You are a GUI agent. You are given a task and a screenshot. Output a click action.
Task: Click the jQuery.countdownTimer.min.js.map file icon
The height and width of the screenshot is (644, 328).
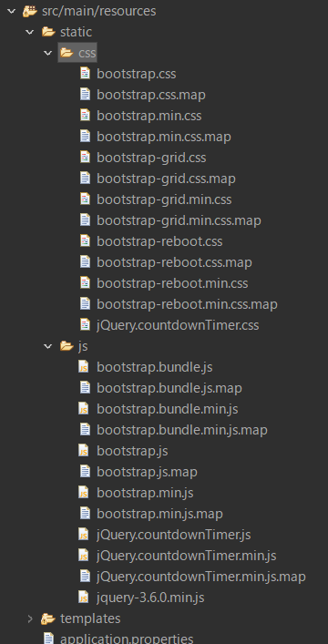click(x=85, y=577)
